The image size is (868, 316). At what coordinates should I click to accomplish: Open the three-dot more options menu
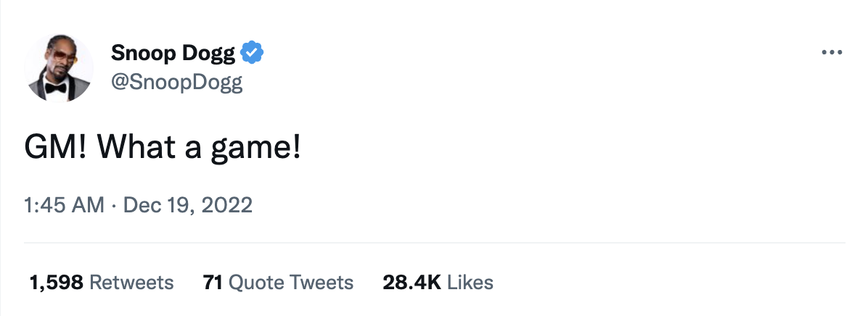click(x=831, y=53)
